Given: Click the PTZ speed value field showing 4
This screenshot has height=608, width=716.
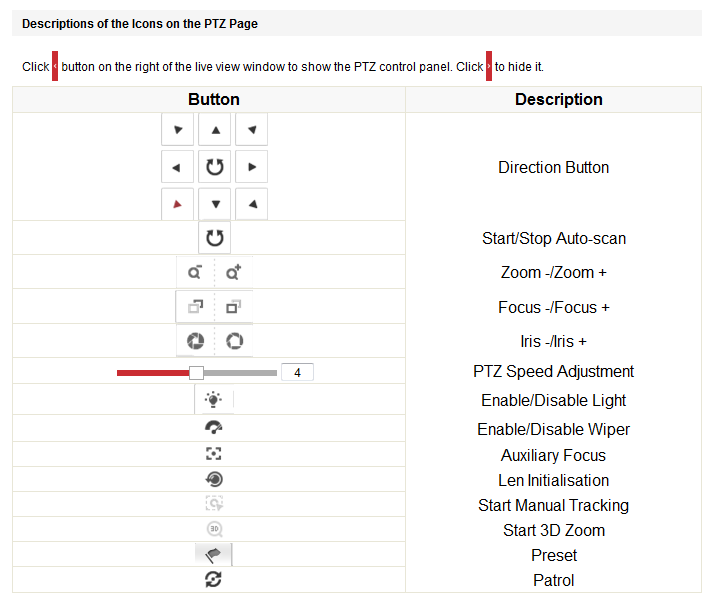Looking at the screenshot, I should pyautogui.click(x=297, y=372).
